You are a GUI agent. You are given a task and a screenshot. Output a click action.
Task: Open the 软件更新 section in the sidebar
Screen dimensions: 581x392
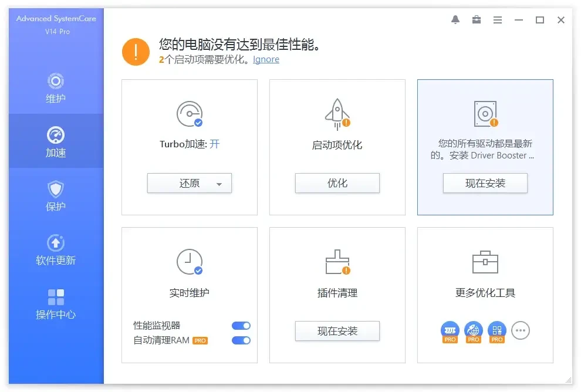click(x=56, y=249)
